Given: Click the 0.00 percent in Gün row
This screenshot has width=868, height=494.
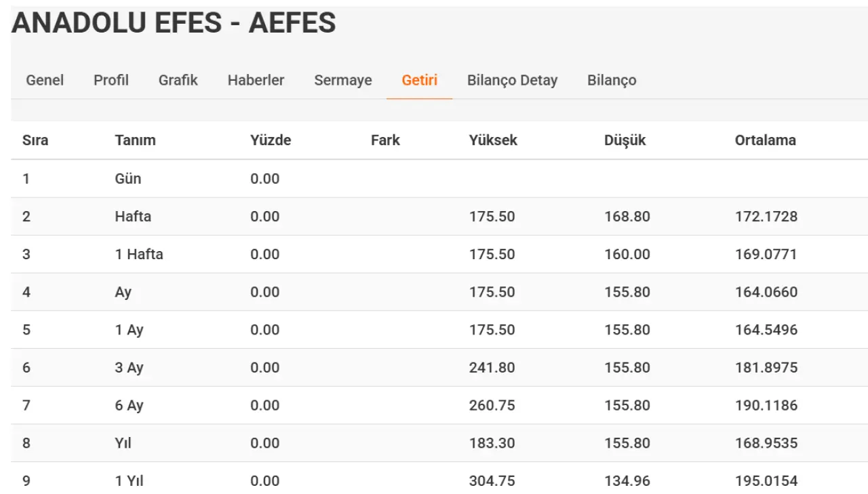Looking at the screenshot, I should point(265,179).
